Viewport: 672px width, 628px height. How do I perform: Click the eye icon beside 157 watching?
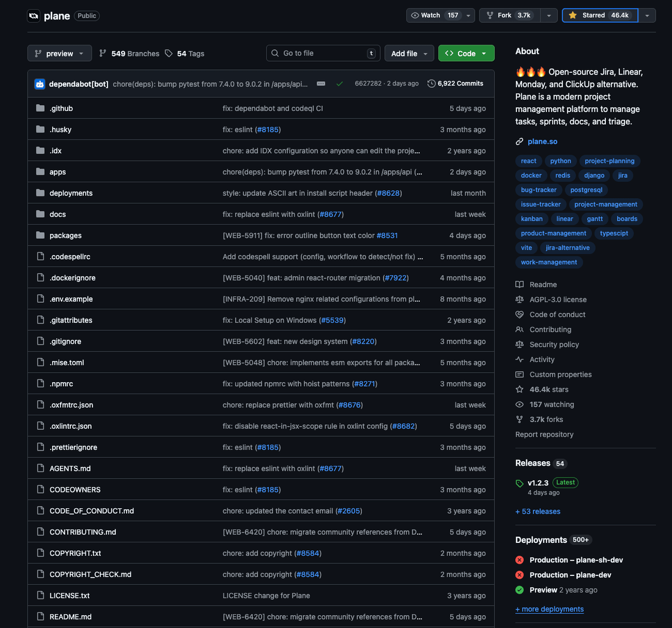click(520, 404)
